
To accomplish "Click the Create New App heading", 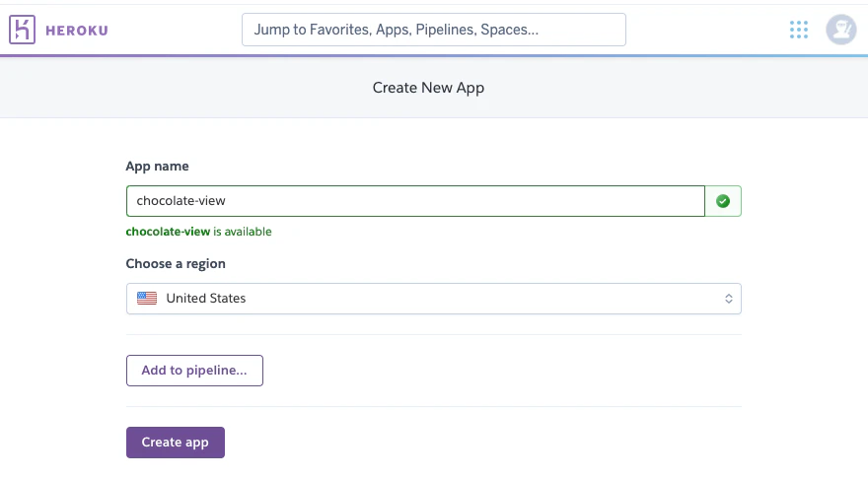I will tap(428, 88).
